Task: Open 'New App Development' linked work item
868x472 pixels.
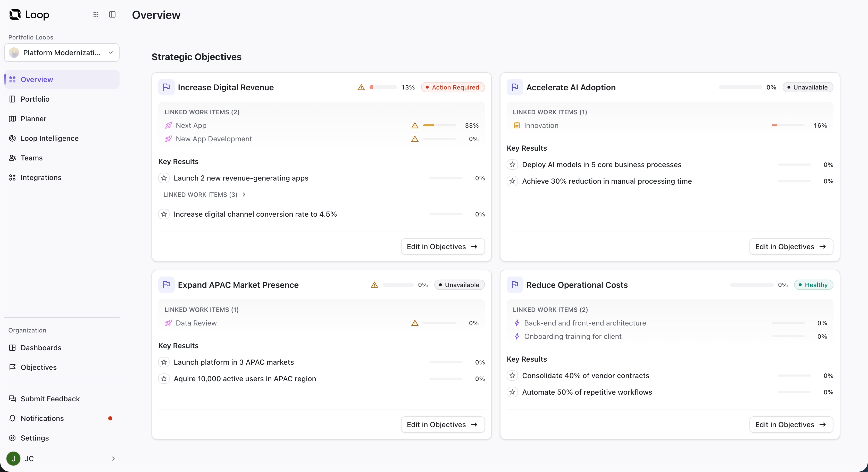Action: (214, 139)
